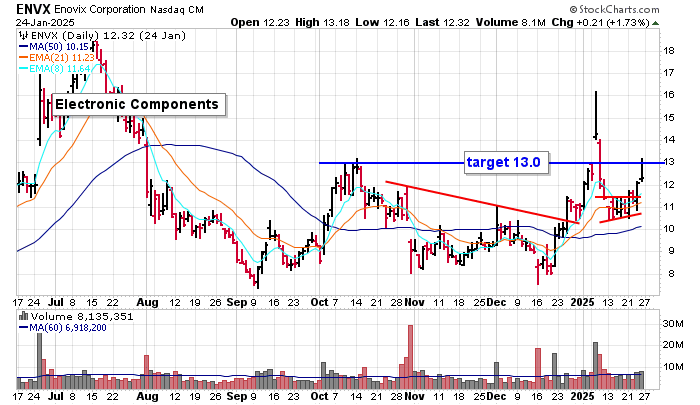Click the Enovix Corporation company name
Image resolution: width=700 pixels, height=405 pixels.
point(100,9)
